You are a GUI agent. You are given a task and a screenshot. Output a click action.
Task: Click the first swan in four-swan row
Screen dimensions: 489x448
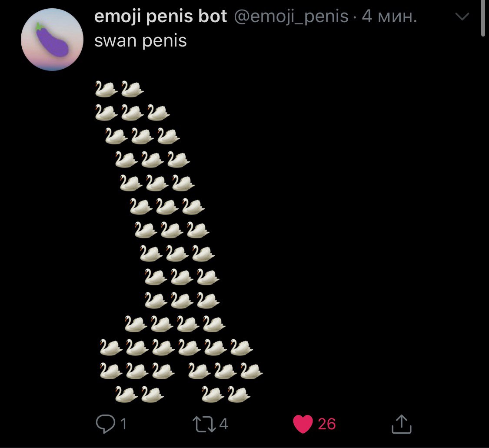(x=136, y=324)
